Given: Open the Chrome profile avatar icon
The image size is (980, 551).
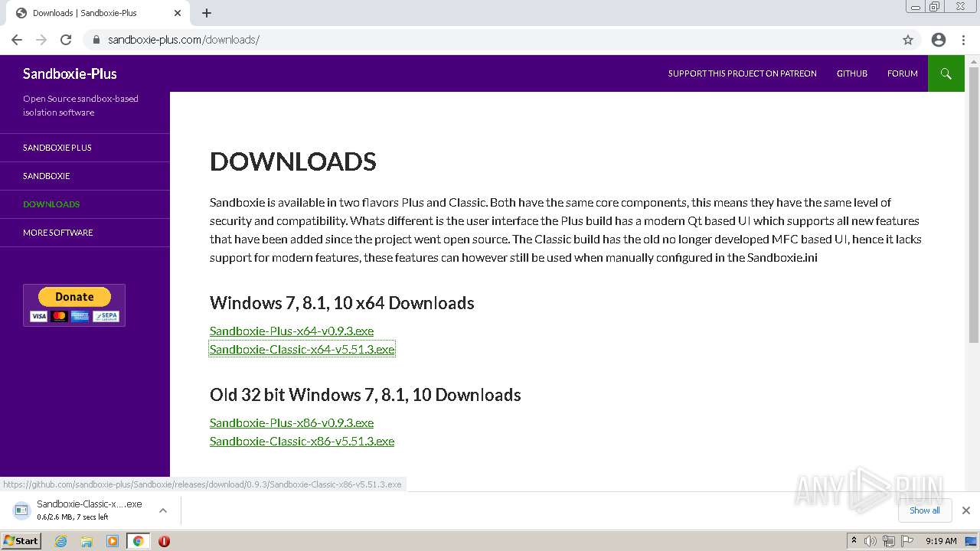Looking at the screenshot, I should click(939, 40).
